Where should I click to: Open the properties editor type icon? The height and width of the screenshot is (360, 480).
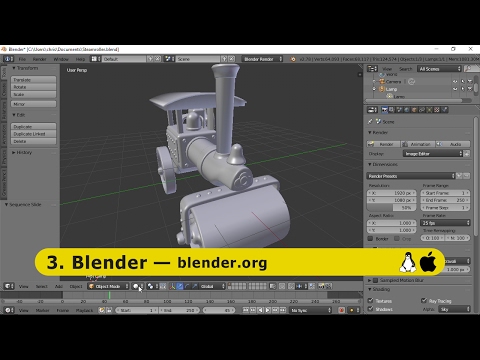click(x=372, y=110)
